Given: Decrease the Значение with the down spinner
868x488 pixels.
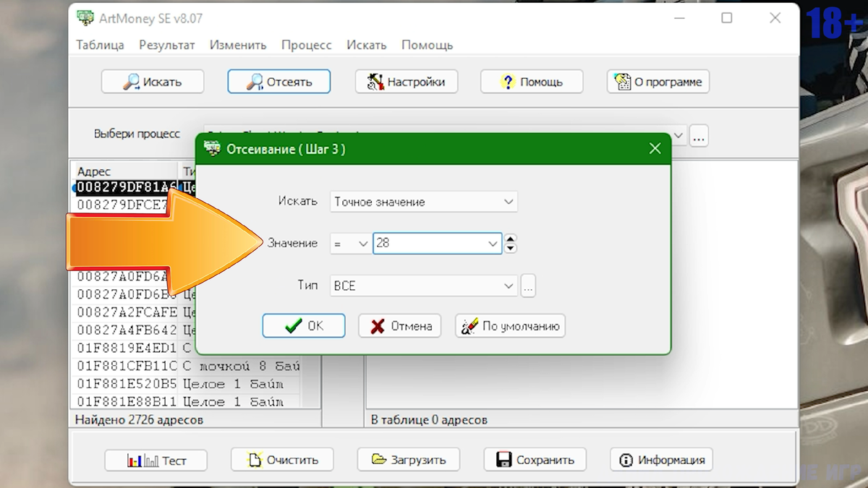Looking at the screenshot, I should [511, 249].
